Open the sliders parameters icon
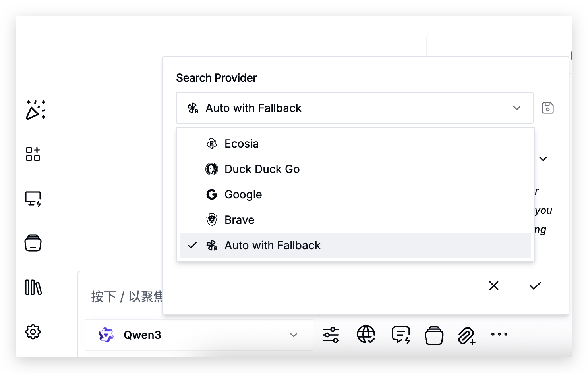Viewport: 588px width, 373px height. click(331, 335)
